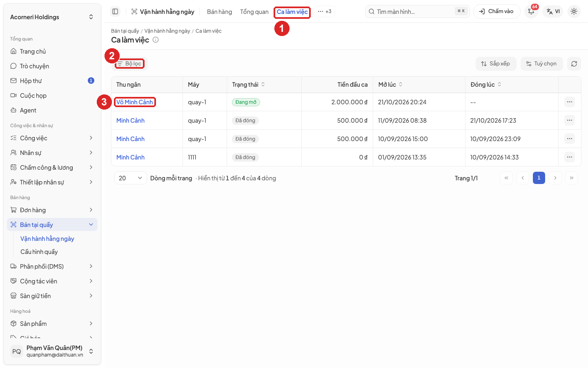Expand Đơn hàng menu

pyautogui.click(x=52, y=210)
